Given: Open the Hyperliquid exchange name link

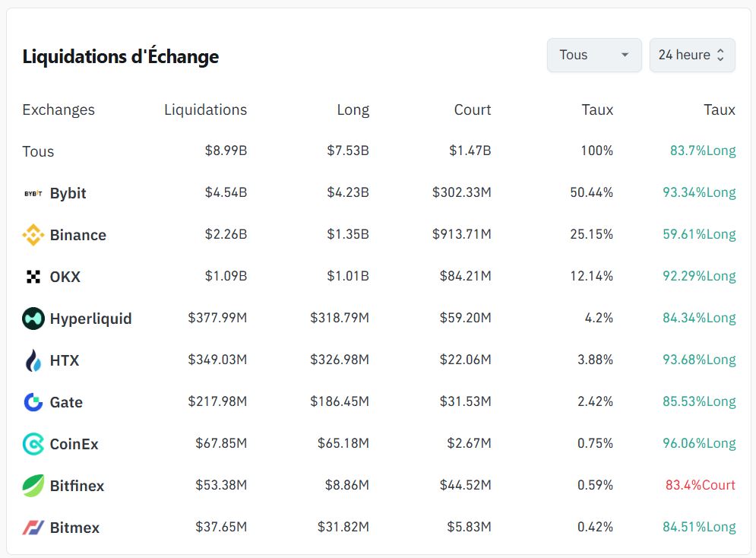Looking at the screenshot, I should tap(90, 319).
